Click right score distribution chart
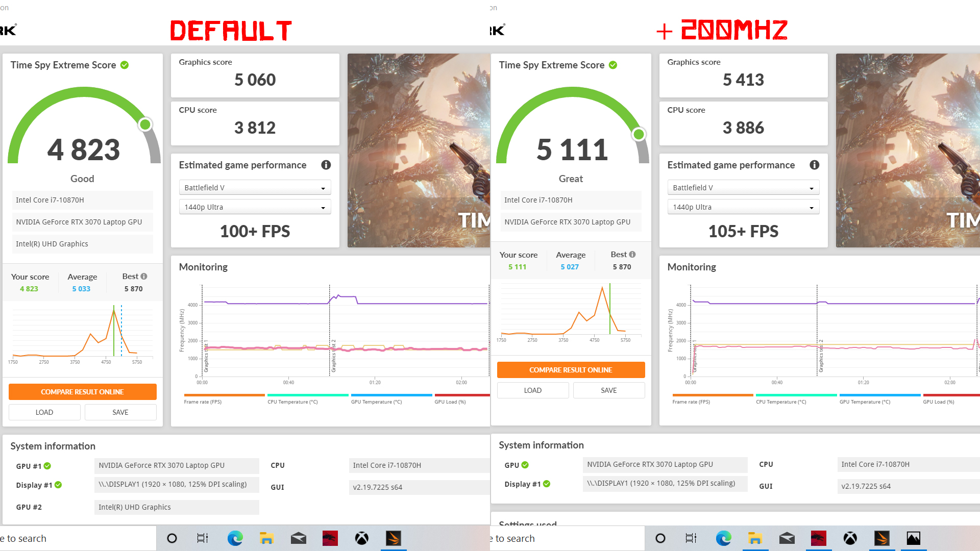This screenshot has width=980, height=551. point(571,312)
